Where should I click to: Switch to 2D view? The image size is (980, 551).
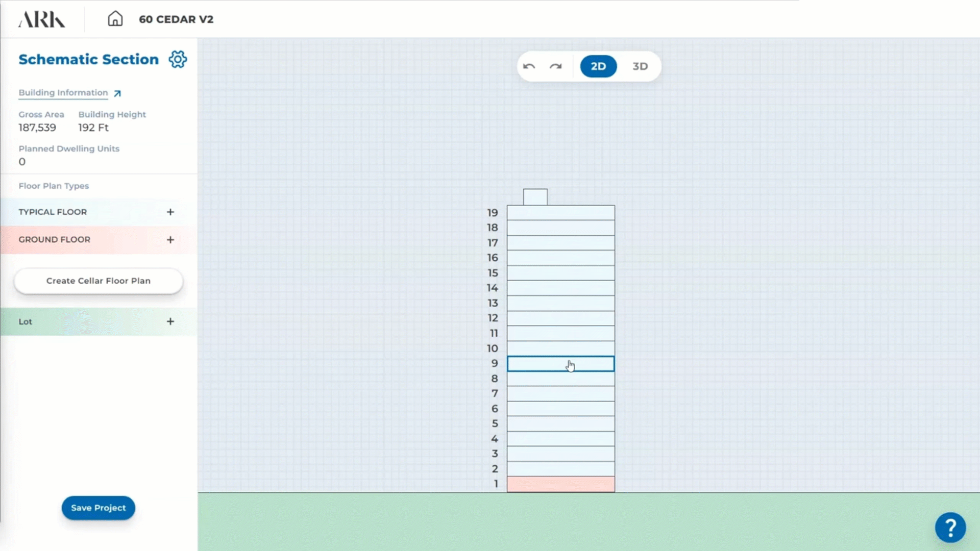(598, 66)
